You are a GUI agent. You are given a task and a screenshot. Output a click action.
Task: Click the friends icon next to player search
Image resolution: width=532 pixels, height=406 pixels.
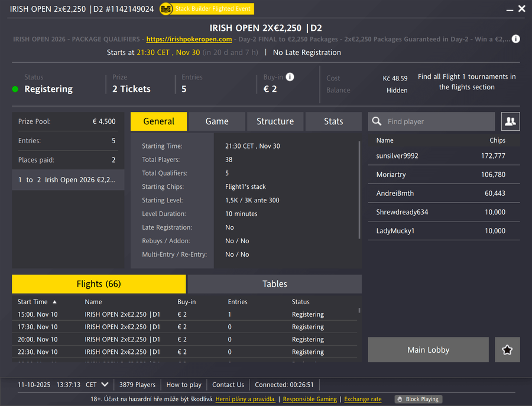coord(510,121)
